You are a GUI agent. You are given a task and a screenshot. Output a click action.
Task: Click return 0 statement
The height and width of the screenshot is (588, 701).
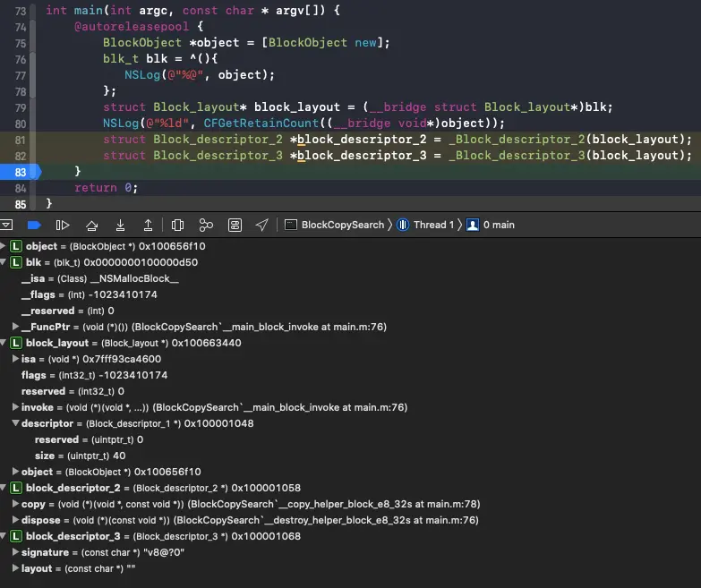tap(107, 188)
